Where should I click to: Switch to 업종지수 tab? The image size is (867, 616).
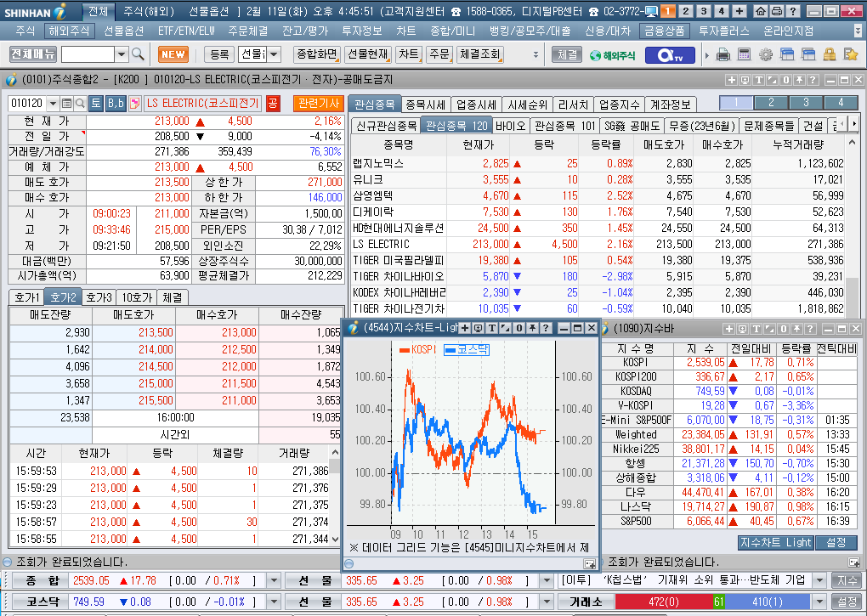click(x=620, y=105)
